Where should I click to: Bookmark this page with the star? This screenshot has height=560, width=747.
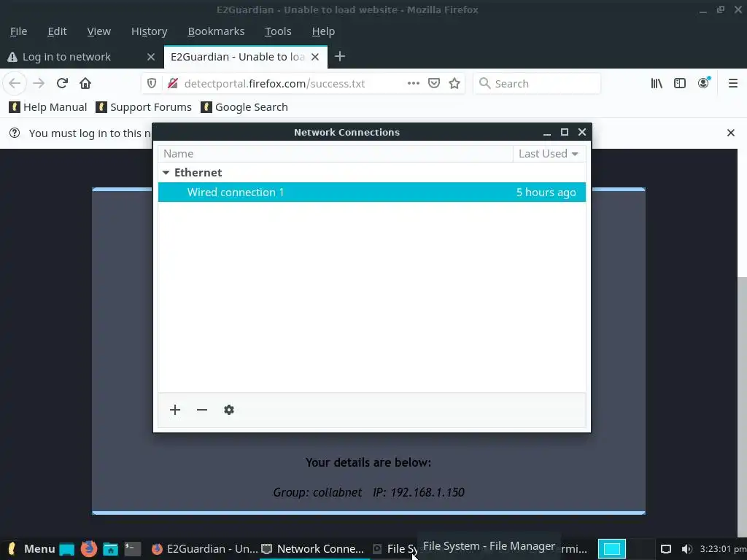click(x=454, y=83)
